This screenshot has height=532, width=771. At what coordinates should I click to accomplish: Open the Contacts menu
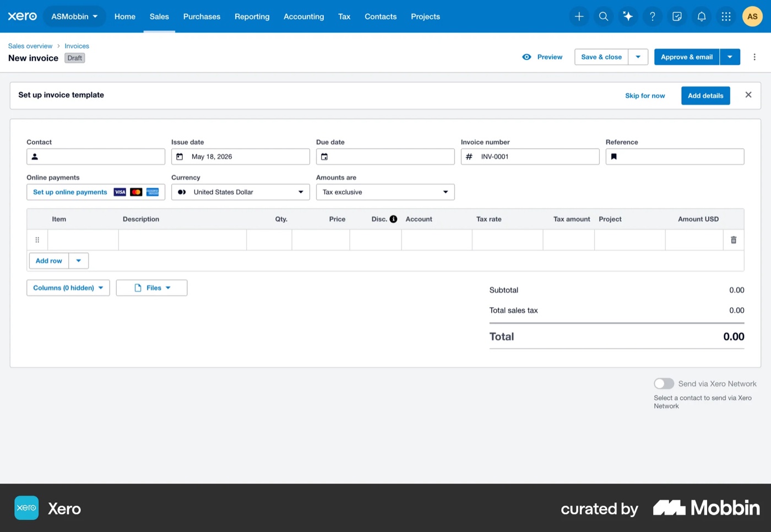pos(381,17)
